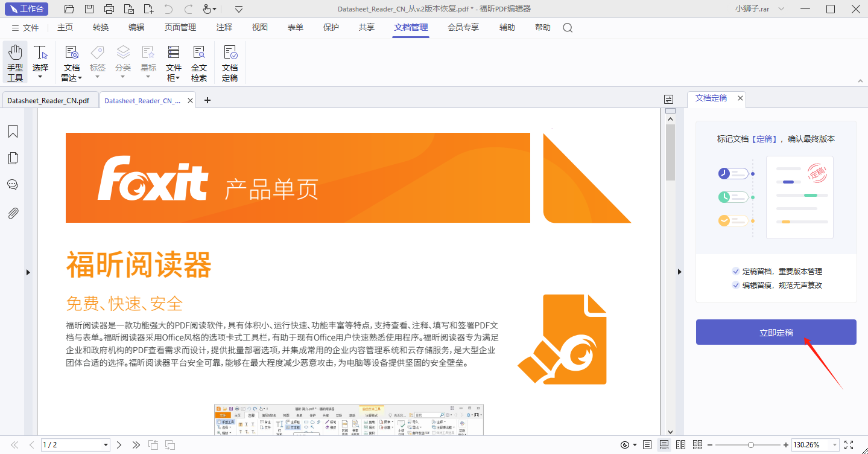Switch to the 编辑 ribbon tab
This screenshot has height=454, width=868.
[x=136, y=28]
